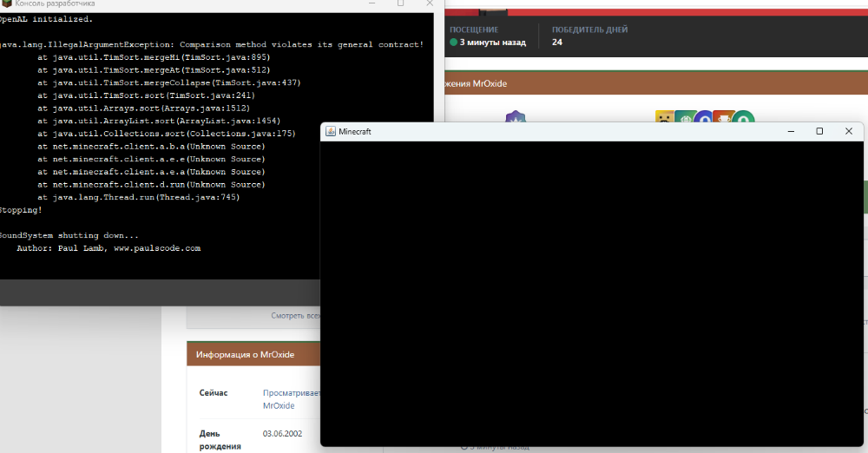Click the 'ПОБЕДИТЕЛЬ ДНЕЙ' stat label

tap(589, 30)
